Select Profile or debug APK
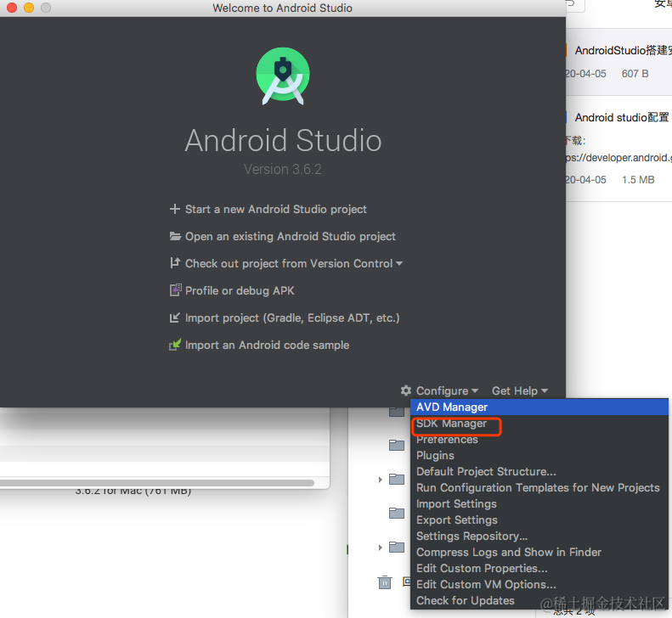Image resolution: width=672 pixels, height=618 pixels. [240, 290]
